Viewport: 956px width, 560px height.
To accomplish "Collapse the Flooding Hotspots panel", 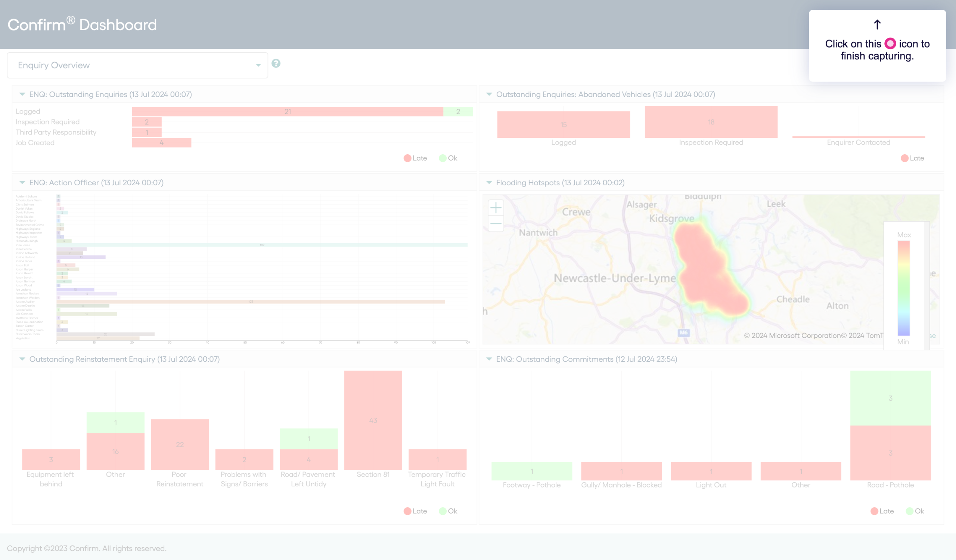I will coord(489,182).
